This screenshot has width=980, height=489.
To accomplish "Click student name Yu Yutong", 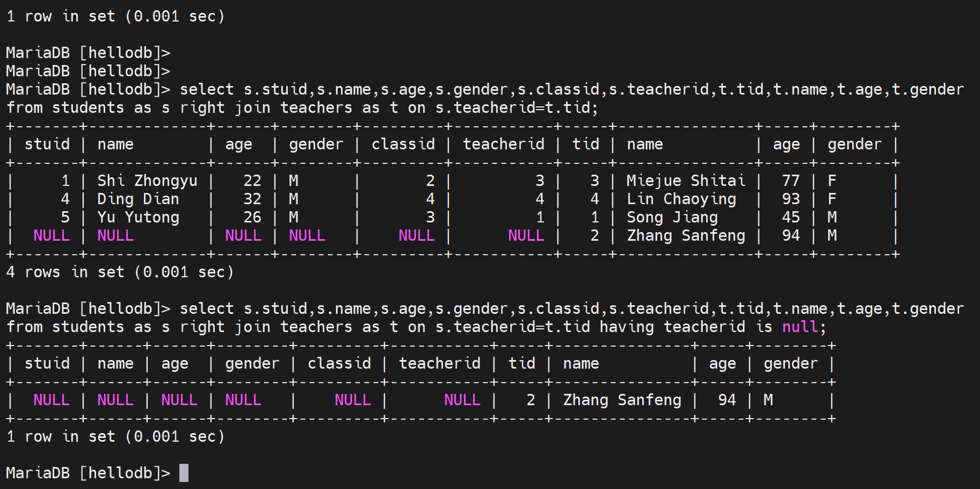I will click(138, 217).
